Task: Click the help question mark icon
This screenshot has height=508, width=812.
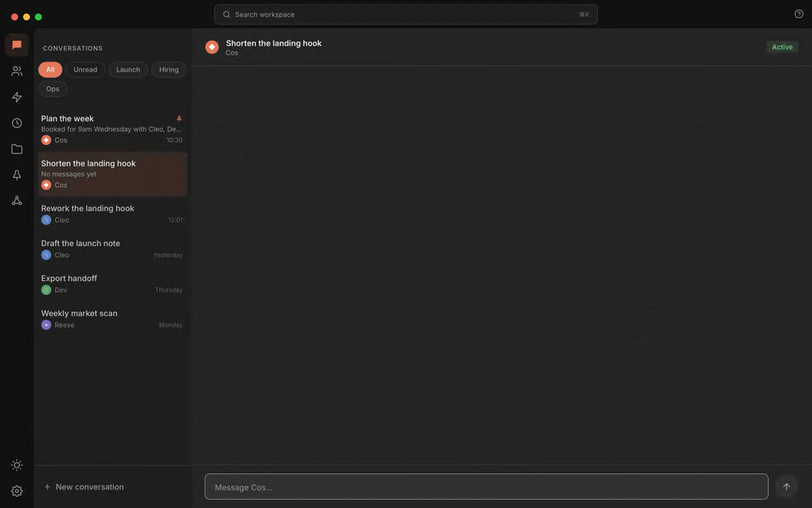Action: point(798,14)
